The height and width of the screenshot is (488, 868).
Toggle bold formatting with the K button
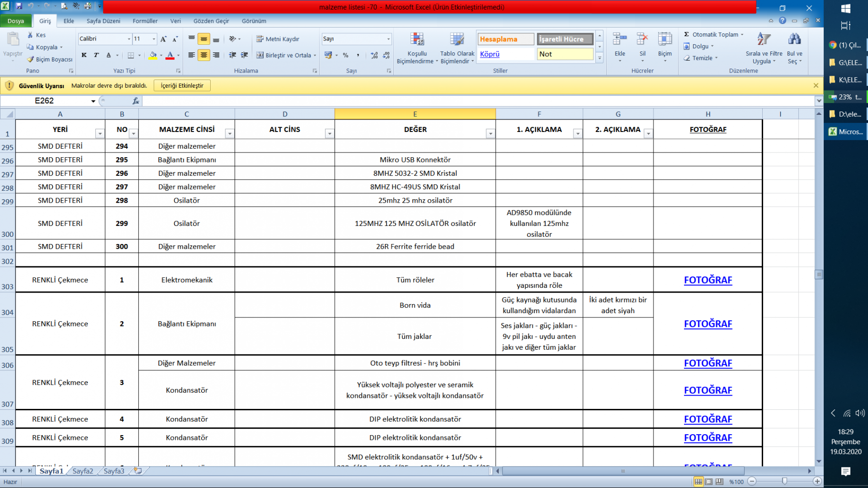(x=84, y=55)
